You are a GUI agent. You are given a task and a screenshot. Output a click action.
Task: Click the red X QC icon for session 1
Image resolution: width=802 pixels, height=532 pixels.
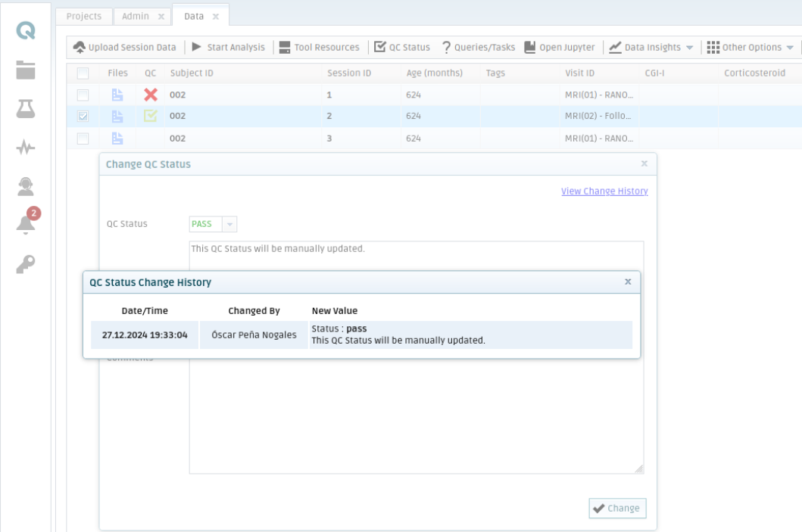point(151,95)
